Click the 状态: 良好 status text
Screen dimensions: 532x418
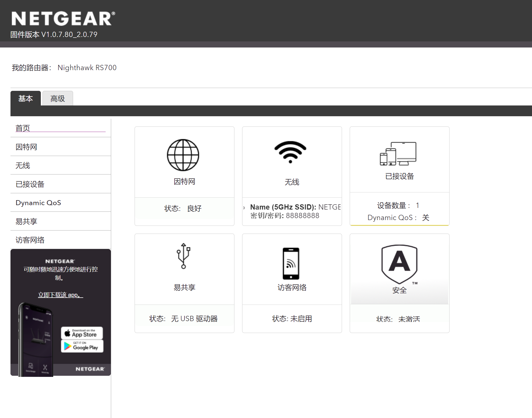183,208
